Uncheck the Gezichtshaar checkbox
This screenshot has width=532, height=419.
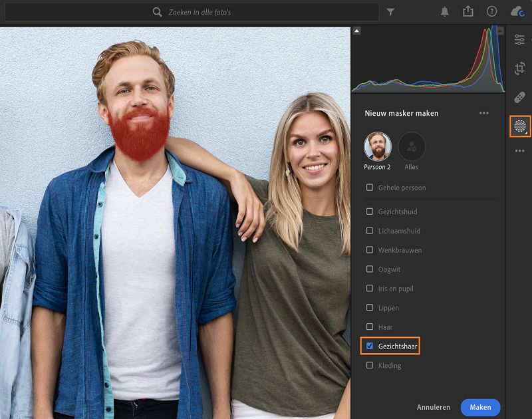[x=370, y=346]
